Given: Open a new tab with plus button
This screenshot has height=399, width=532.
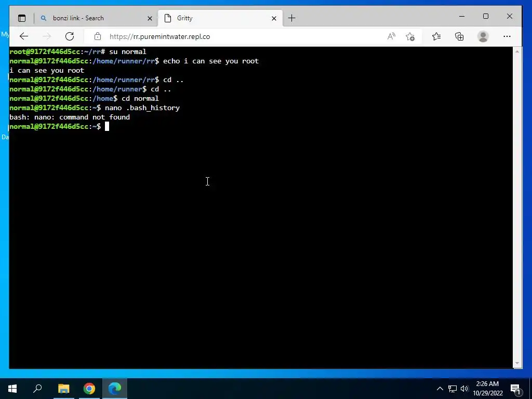Looking at the screenshot, I should 291,18.
